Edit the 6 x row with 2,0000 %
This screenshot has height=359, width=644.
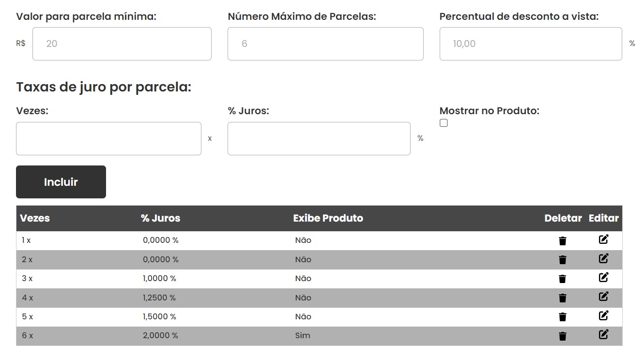point(603,334)
